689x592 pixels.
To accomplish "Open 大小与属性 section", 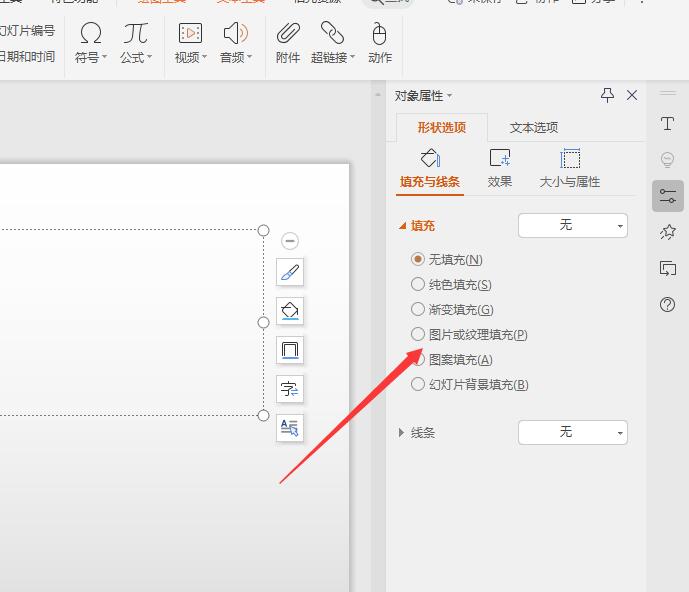I will coord(569,169).
